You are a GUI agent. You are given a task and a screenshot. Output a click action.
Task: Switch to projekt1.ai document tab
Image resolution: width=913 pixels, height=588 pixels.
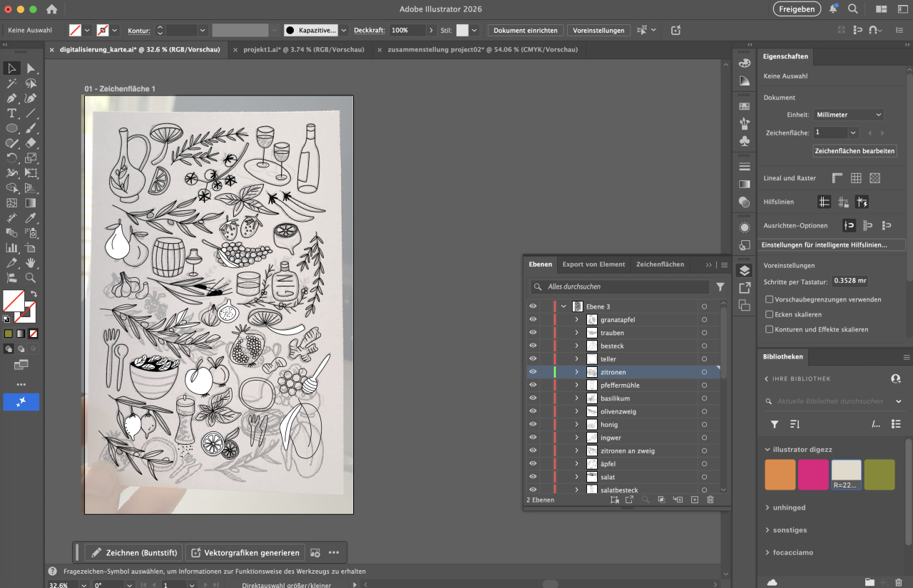point(303,50)
